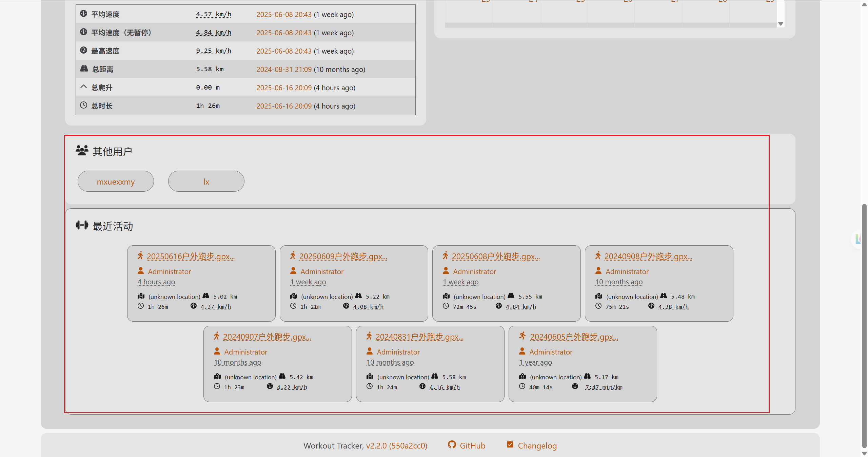Click 5.58 km total distance value in table
Image resolution: width=868 pixels, height=457 pixels.
(210, 69)
